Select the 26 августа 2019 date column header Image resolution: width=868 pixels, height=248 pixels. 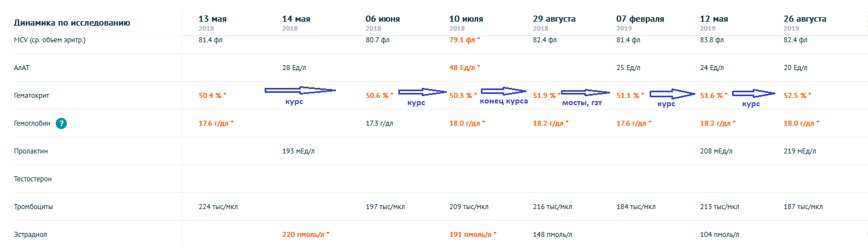point(805,22)
